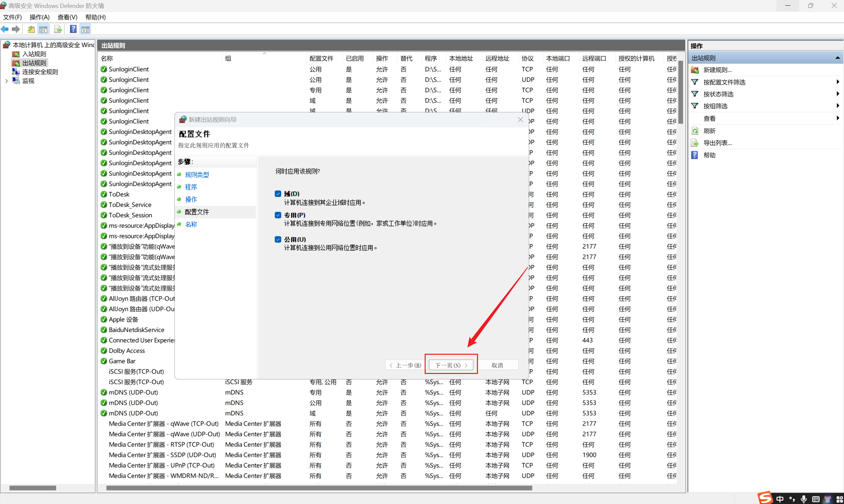Click the 上一步(B) button
The height and width of the screenshot is (504, 844).
tap(405, 365)
